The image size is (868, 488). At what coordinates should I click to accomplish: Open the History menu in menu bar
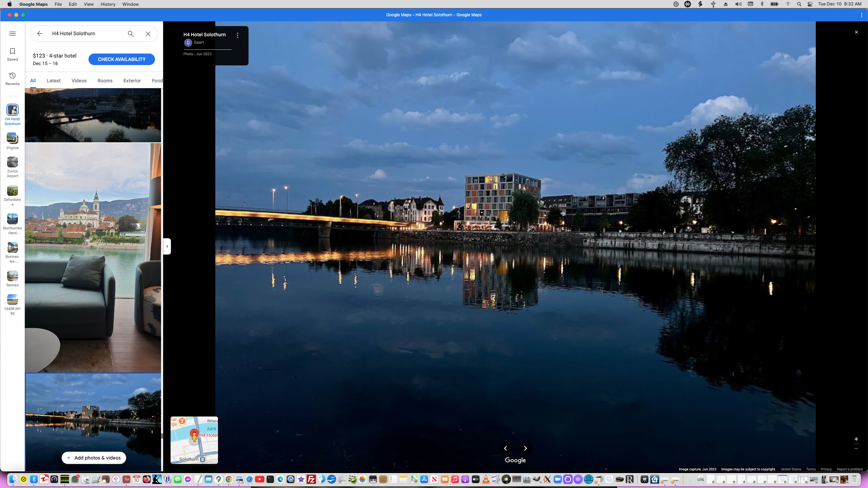pos(108,4)
